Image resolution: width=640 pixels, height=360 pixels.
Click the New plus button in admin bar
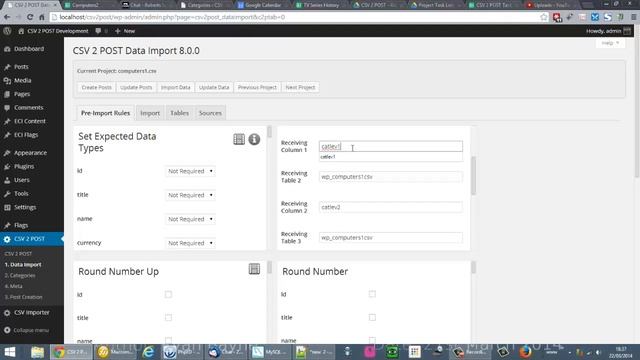point(125,31)
